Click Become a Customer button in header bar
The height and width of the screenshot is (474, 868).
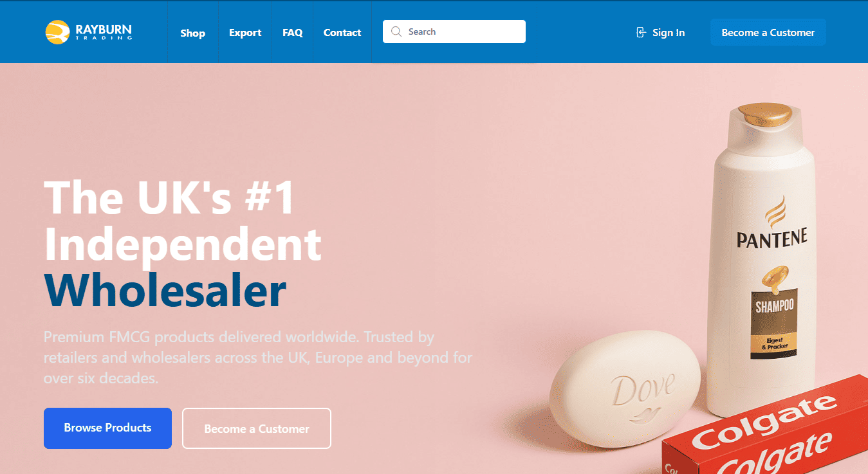tap(768, 32)
